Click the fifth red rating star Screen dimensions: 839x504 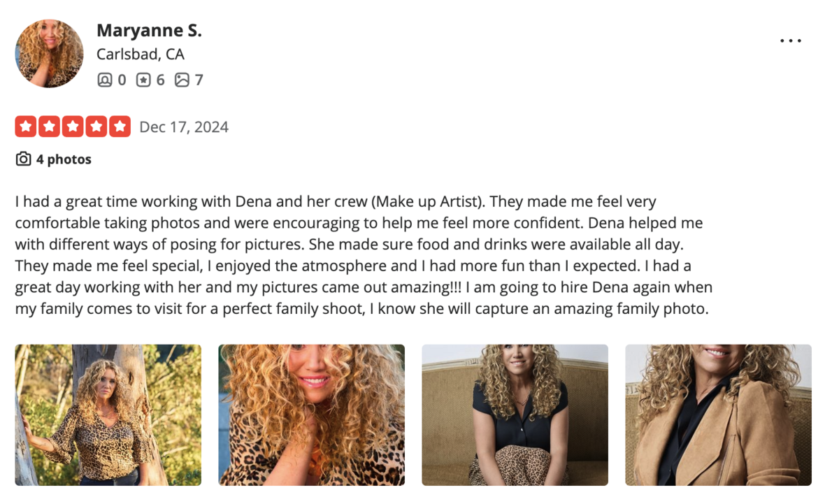(x=120, y=127)
